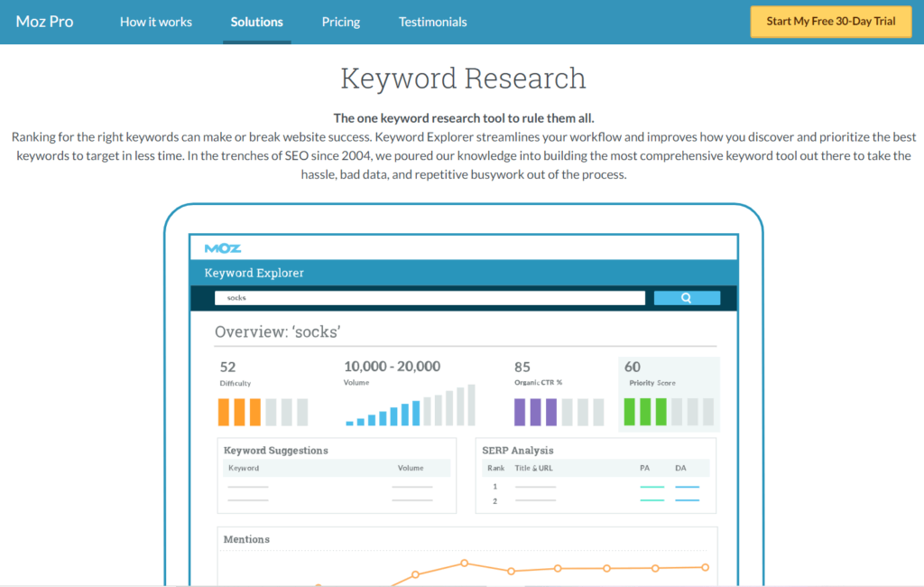Viewport: 924px width, 587px height.
Task: Click the SERP Analysis panel title
Action: pos(517,450)
